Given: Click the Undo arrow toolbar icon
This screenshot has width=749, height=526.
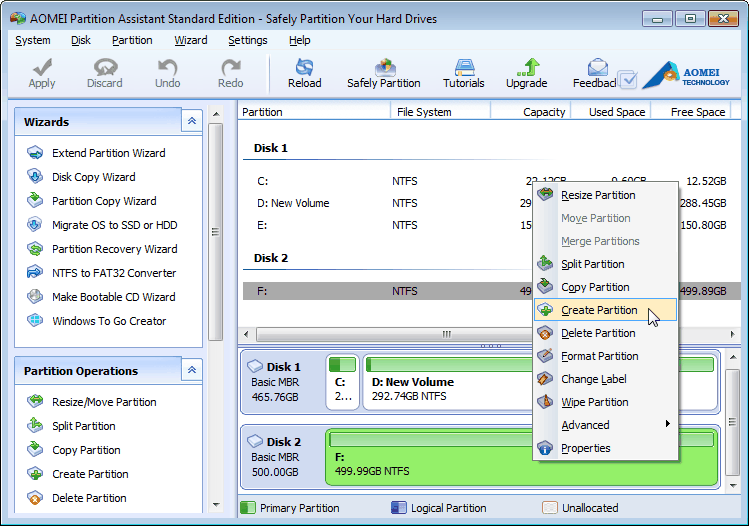Looking at the screenshot, I should [168, 68].
